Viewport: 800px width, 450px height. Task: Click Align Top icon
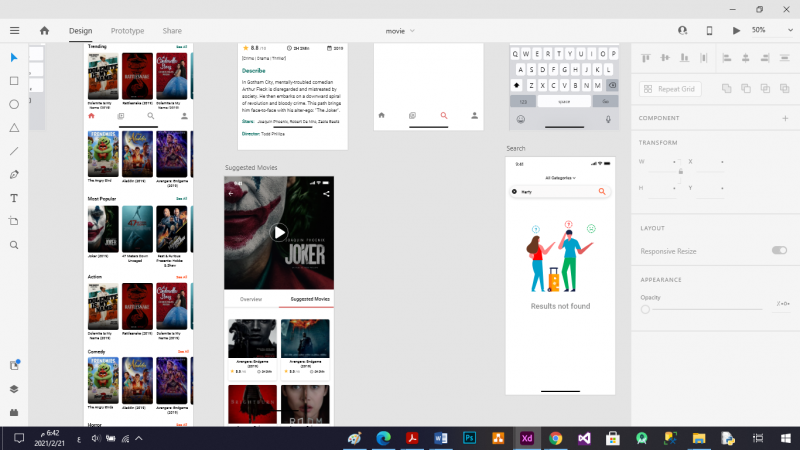click(x=646, y=58)
